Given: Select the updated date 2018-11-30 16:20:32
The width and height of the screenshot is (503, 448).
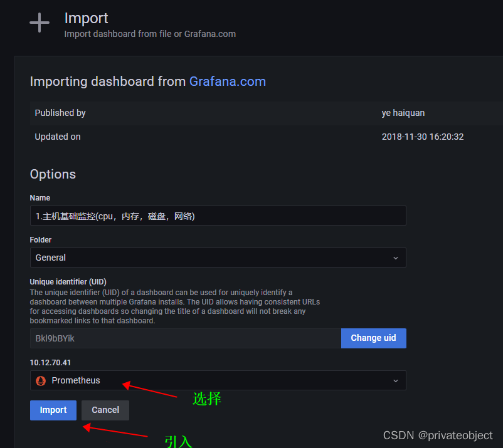Looking at the screenshot, I should pos(423,137).
